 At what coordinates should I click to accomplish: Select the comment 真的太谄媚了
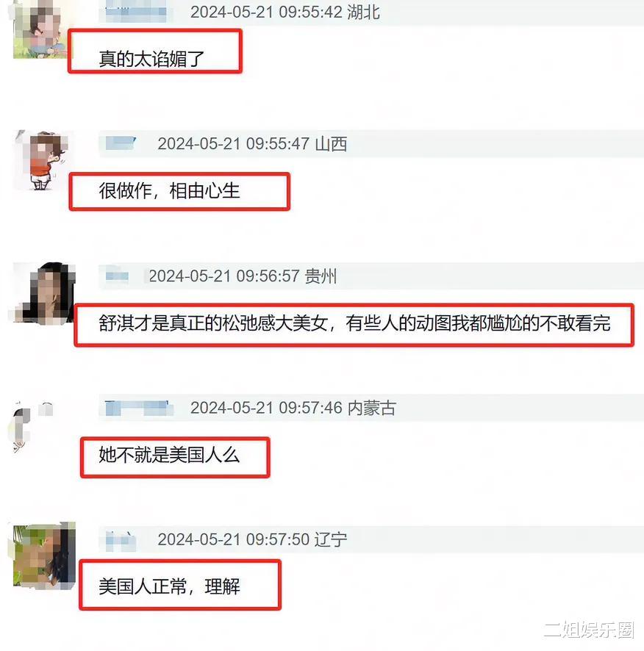coord(151,59)
